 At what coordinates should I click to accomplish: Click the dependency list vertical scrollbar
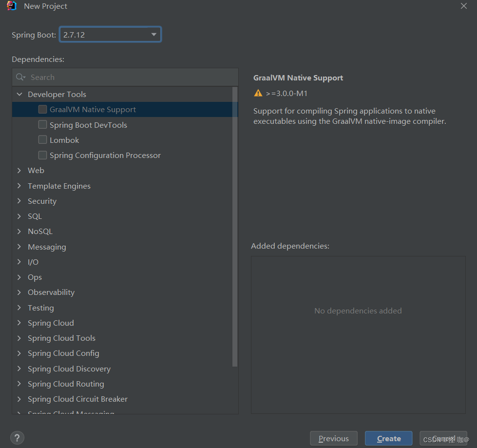click(x=234, y=227)
